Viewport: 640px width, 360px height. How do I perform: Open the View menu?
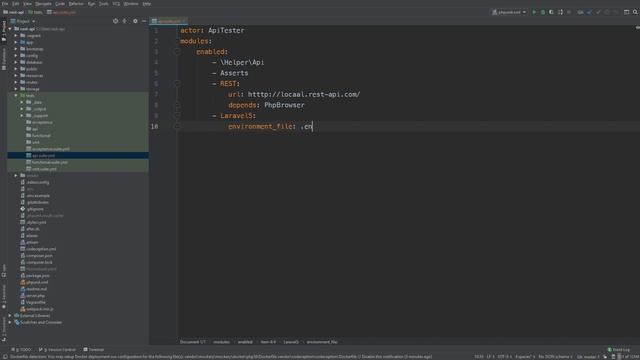coord(27,4)
